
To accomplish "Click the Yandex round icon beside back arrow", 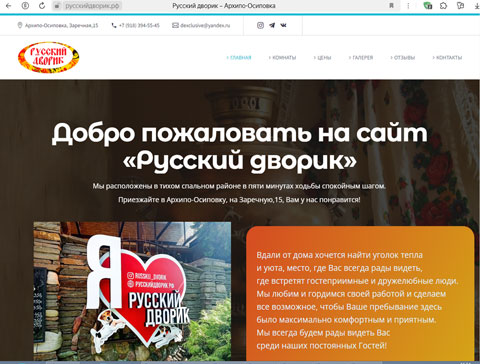I will pyautogui.click(x=25, y=6).
